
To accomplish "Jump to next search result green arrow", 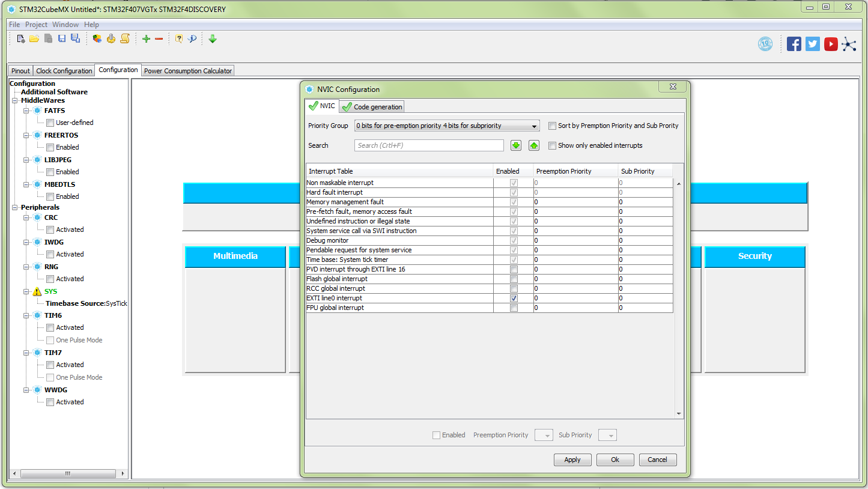I will pos(516,145).
